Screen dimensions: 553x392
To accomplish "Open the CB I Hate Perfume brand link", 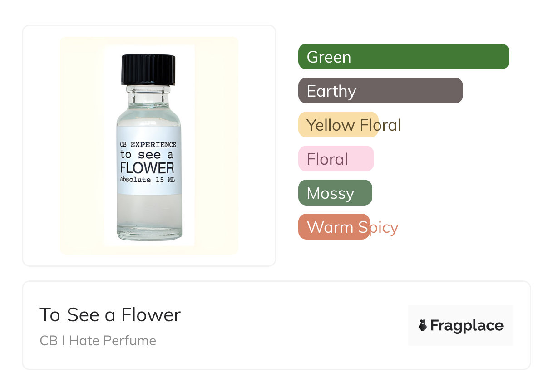I will tap(98, 340).
